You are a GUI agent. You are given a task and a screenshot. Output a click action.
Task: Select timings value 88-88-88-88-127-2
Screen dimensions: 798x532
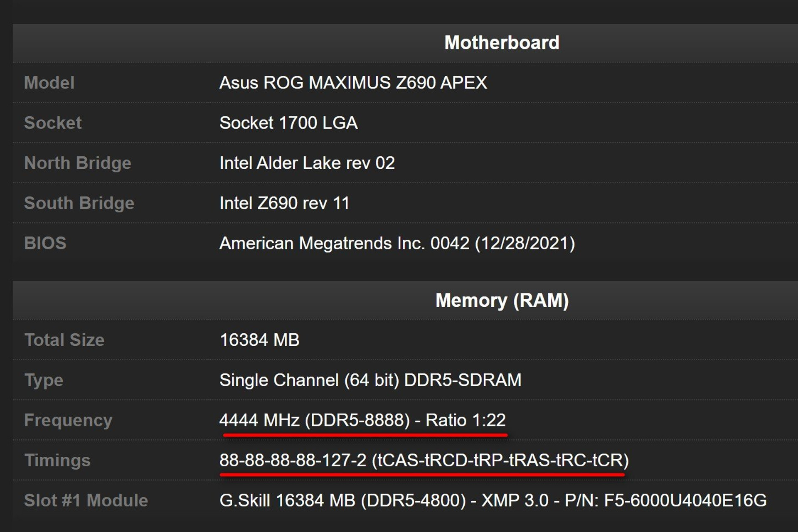293,461
